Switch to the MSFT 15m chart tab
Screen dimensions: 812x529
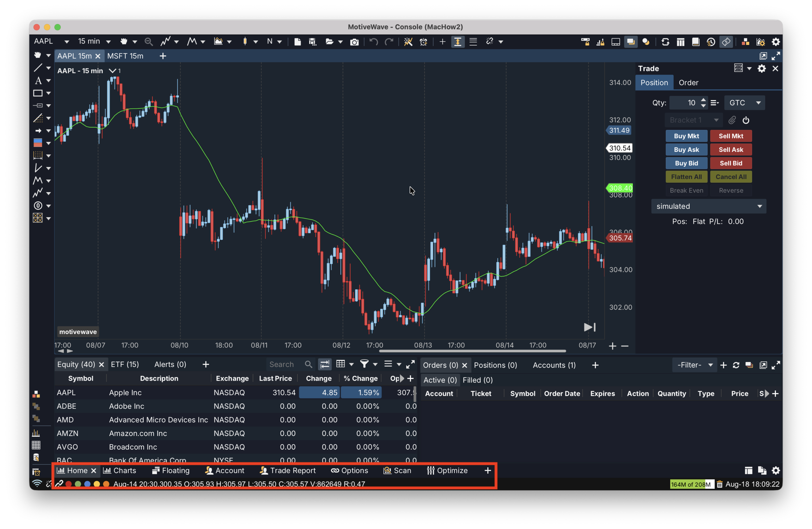pos(125,56)
